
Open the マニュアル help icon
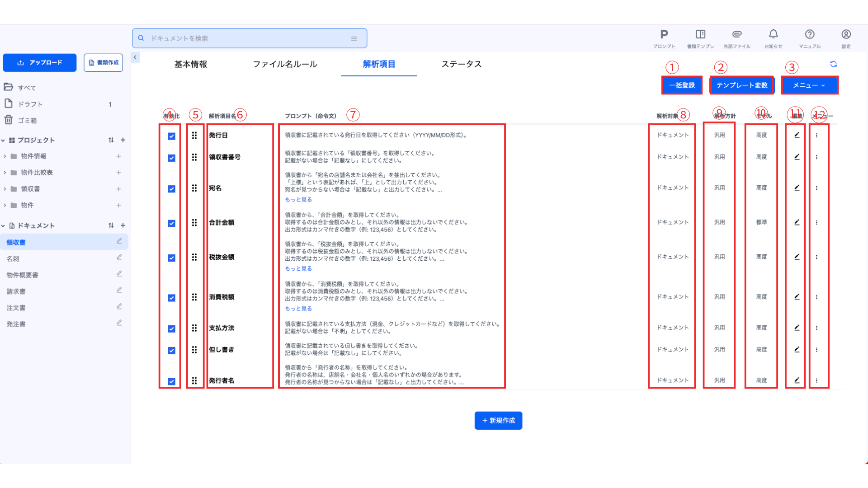coord(809,35)
